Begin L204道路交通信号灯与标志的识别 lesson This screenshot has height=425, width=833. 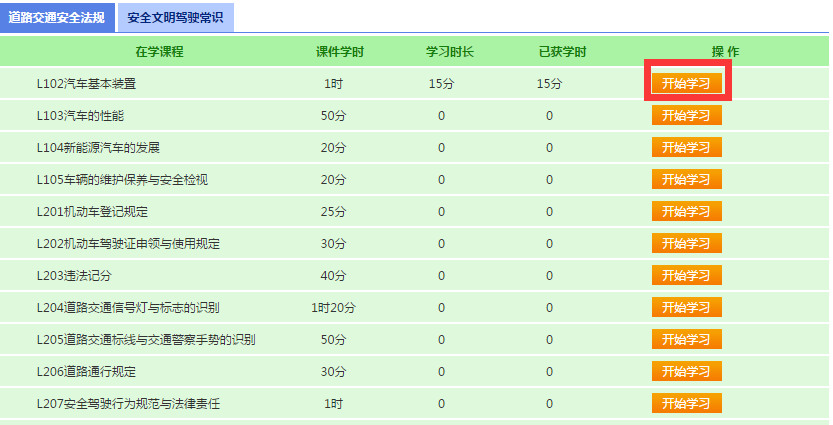tap(687, 307)
